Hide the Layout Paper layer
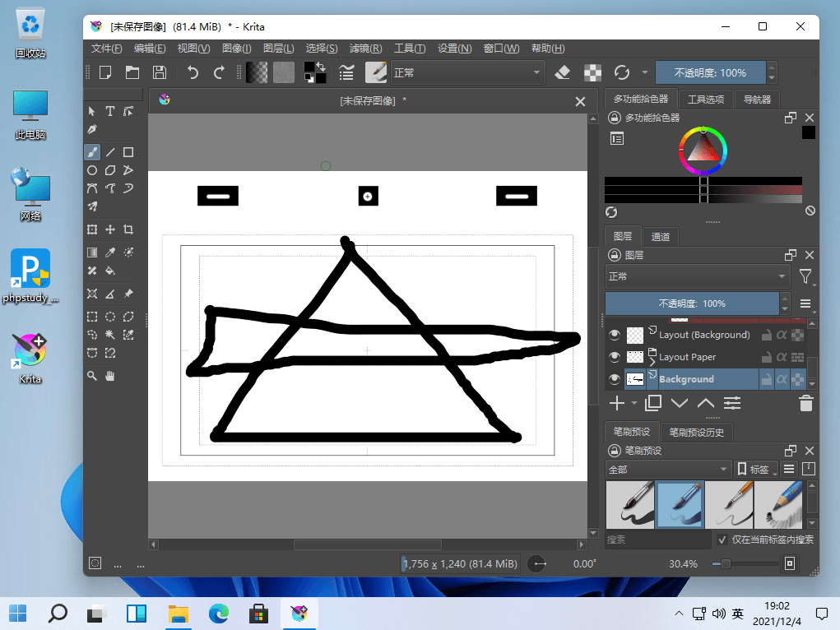The height and width of the screenshot is (630, 840). pos(615,357)
